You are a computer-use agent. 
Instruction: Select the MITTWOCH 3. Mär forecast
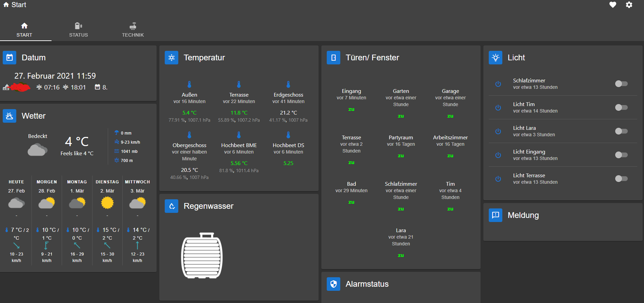pos(137,221)
